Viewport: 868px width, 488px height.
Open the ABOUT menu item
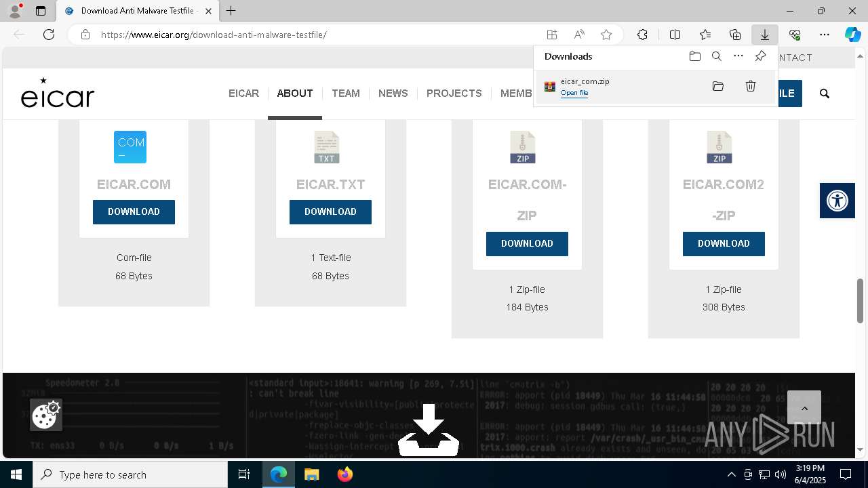(x=295, y=94)
